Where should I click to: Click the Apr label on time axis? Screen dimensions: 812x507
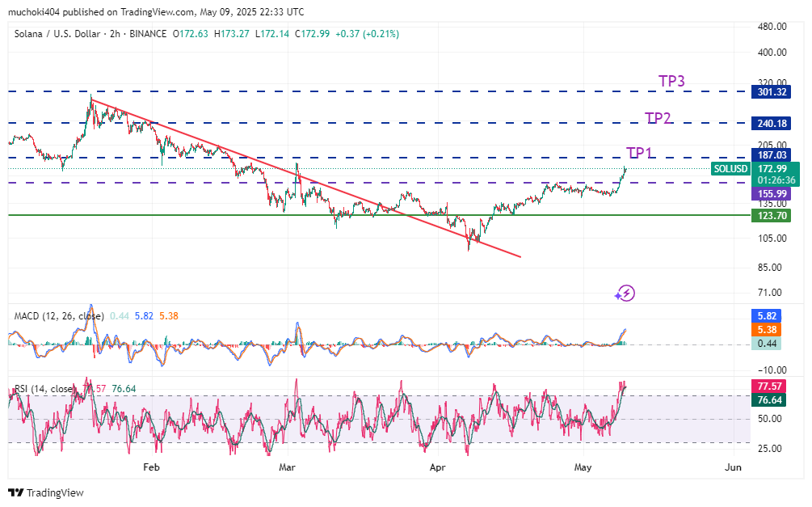[x=437, y=467]
